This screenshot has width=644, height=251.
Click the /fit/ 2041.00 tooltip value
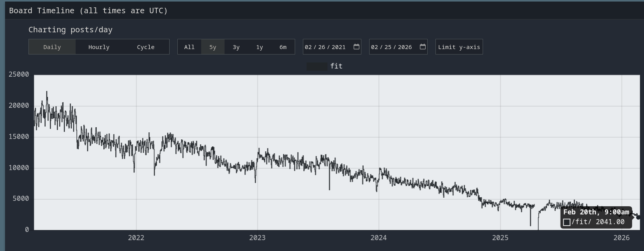(598, 222)
